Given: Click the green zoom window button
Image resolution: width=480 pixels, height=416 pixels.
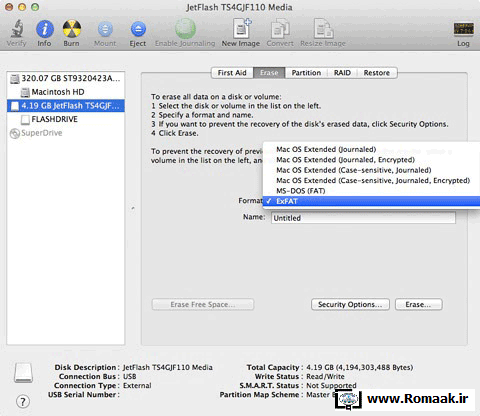Looking at the screenshot, I should 35,7.
